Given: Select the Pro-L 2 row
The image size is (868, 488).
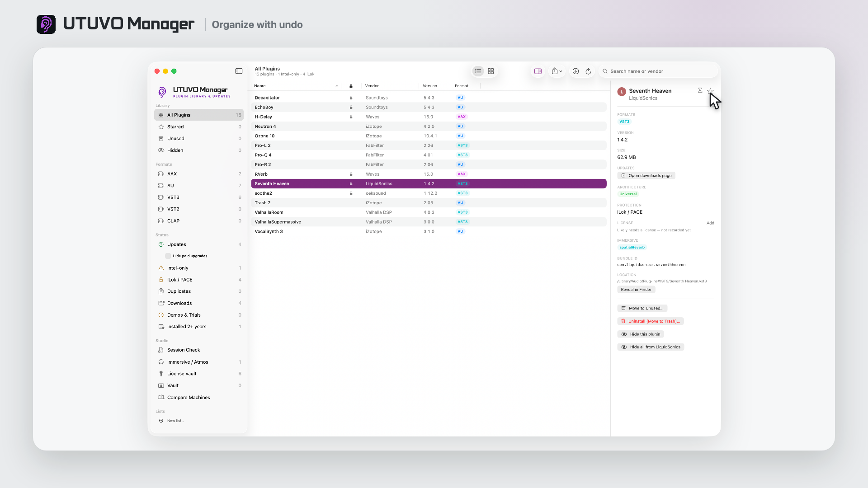Looking at the screenshot, I should click(x=429, y=145).
